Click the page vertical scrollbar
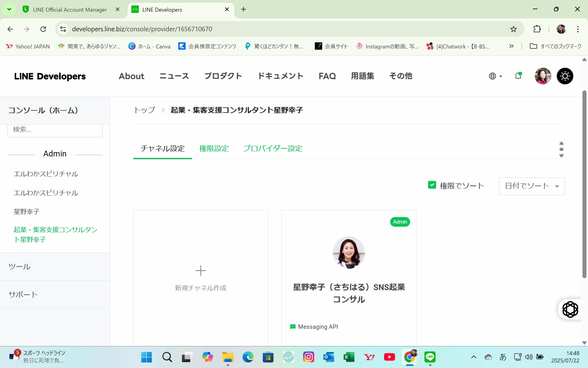Image resolution: width=588 pixels, height=368 pixels. click(x=584, y=184)
